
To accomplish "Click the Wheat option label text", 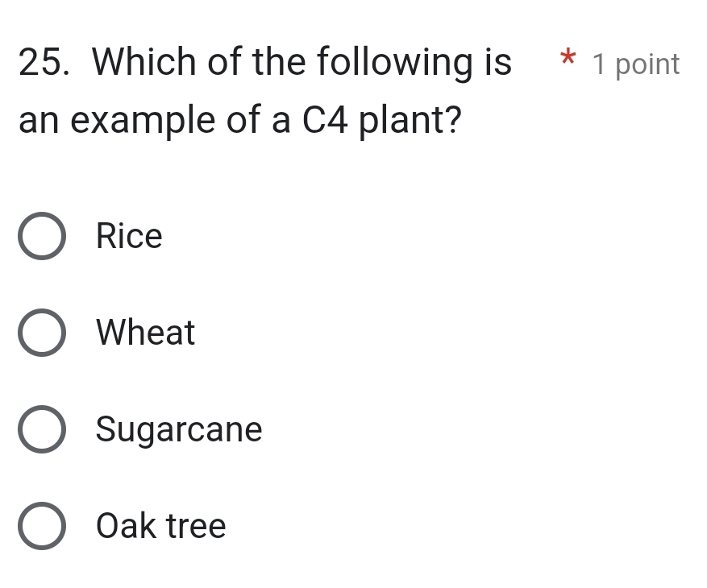I will point(145,333).
